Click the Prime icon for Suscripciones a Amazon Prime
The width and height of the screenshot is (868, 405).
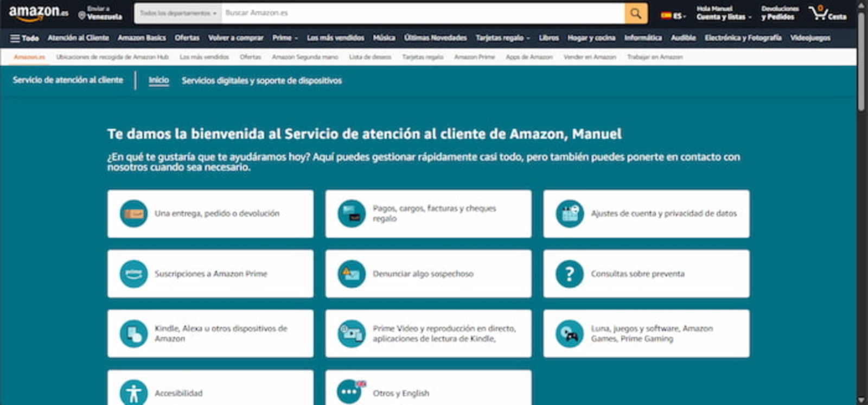click(x=133, y=274)
